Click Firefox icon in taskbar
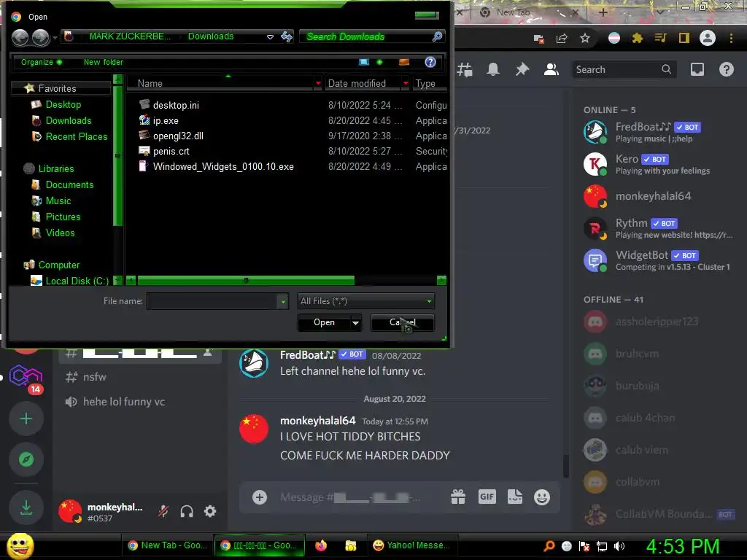This screenshot has height=560, width=747. pyautogui.click(x=321, y=545)
